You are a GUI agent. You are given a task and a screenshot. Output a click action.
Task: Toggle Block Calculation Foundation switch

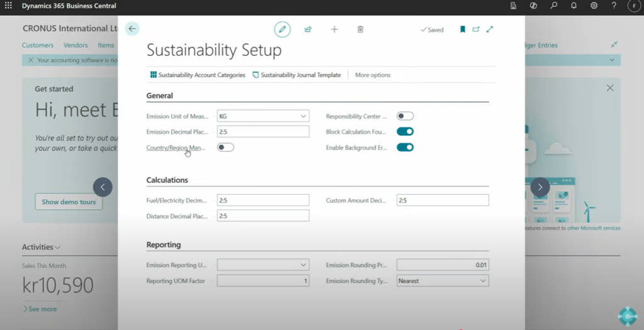coord(405,132)
